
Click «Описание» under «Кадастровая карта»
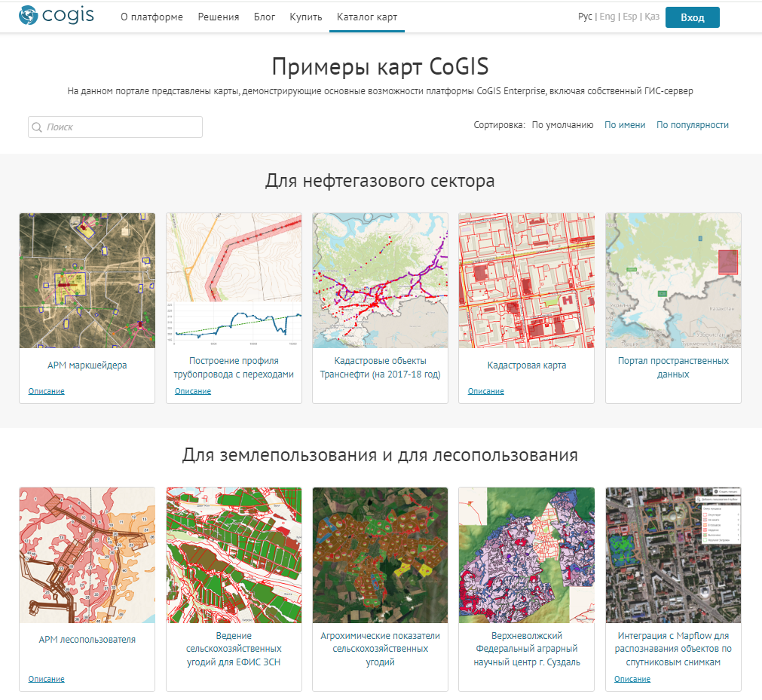486,391
